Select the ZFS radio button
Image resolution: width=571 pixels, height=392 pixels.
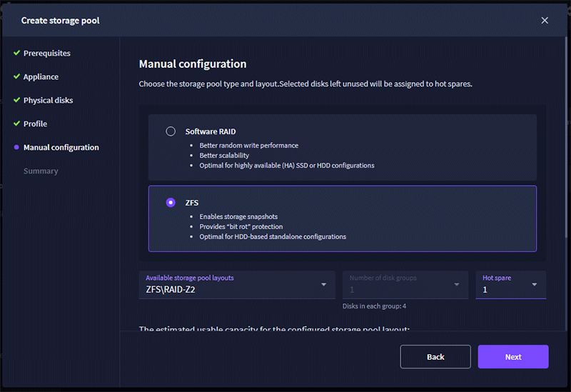[171, 203]
